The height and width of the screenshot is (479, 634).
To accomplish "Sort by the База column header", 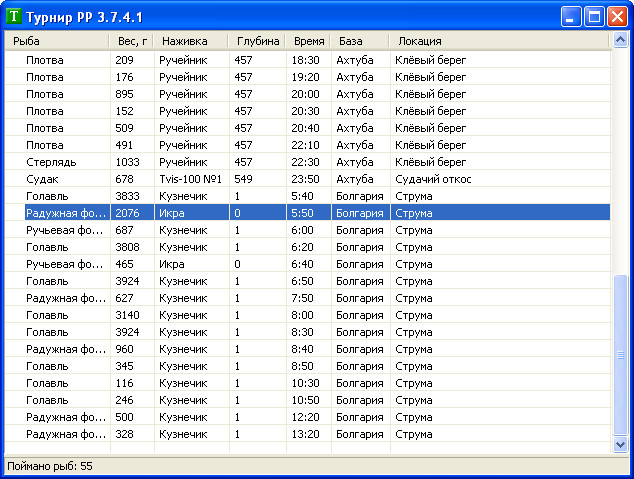I will coord(360,41).
